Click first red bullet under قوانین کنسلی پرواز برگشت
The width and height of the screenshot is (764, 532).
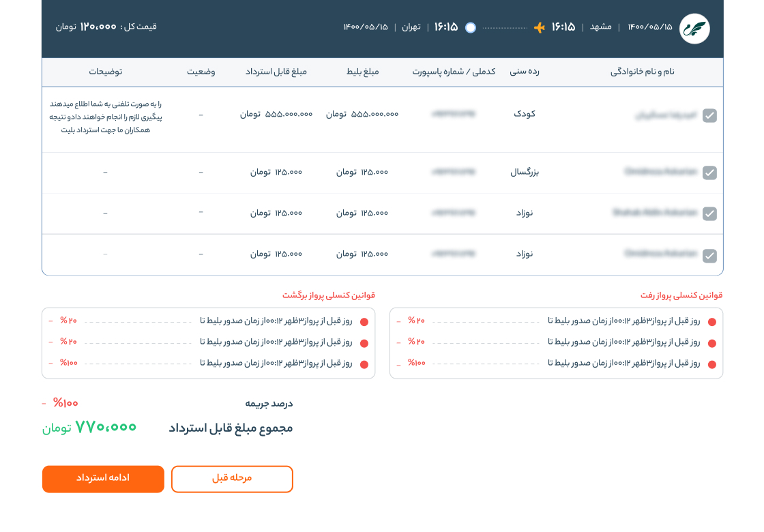click(364, 322)
